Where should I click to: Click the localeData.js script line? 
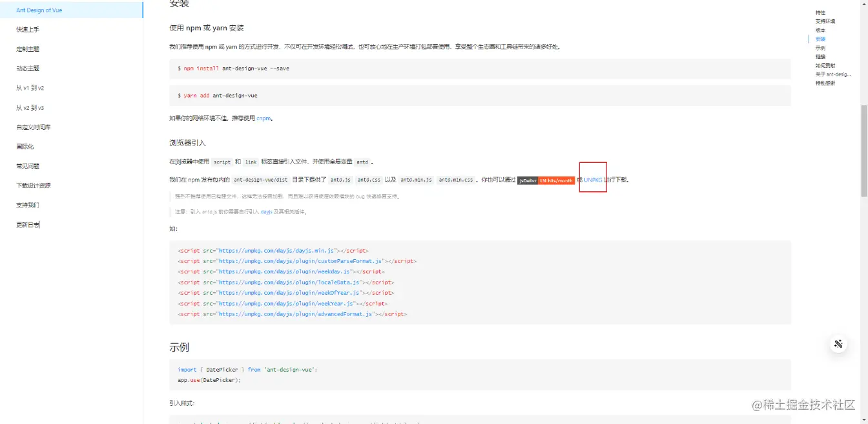285,282
